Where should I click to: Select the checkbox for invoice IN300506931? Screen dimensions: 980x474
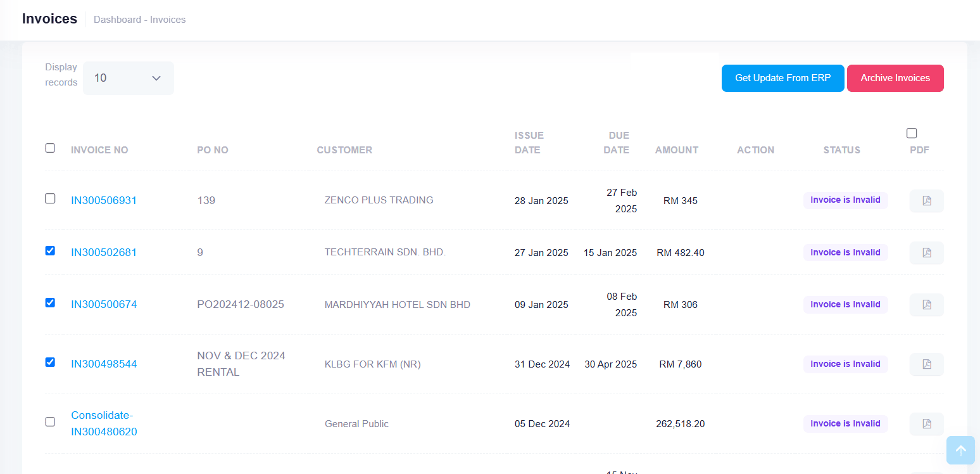tap(50, 198)
